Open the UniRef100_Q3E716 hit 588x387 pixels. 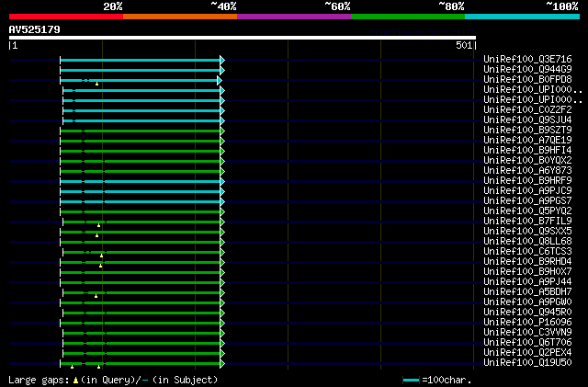click(527, 59)
